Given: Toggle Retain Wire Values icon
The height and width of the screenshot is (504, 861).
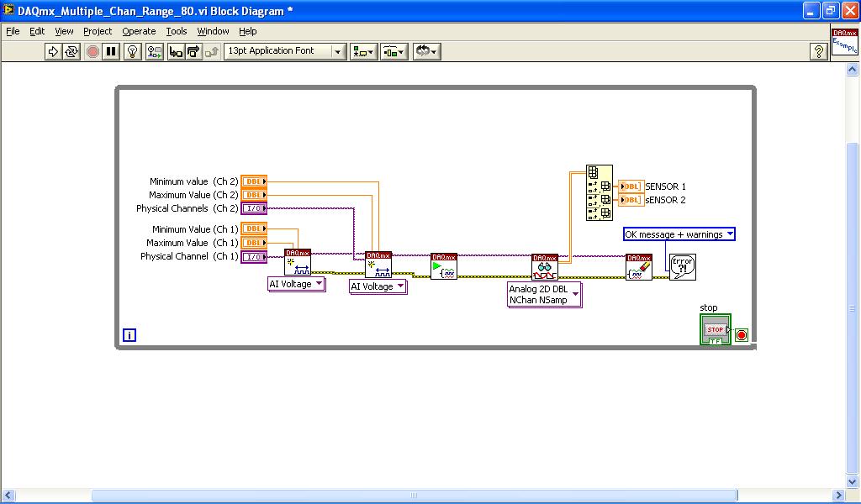Looking at the screenshot, I should (x=155, y=51).
